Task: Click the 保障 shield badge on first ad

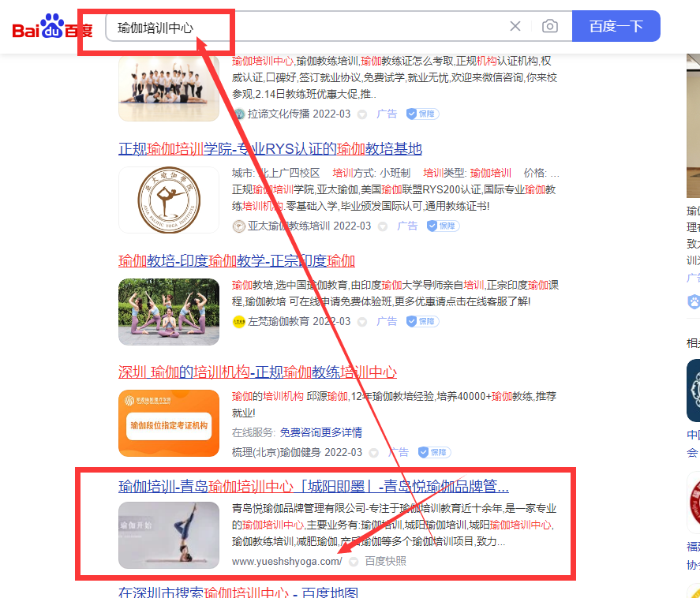Action: tap(421, 114)
